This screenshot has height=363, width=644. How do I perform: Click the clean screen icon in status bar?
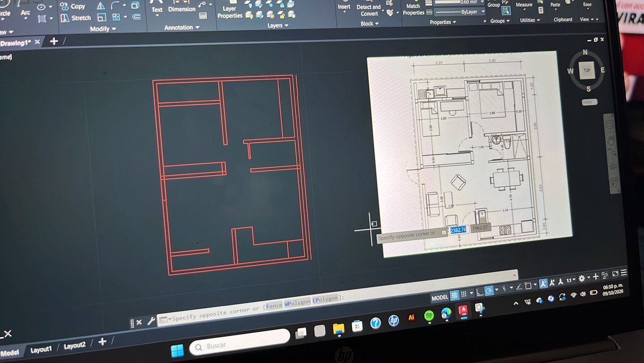[x=614, y=274]
